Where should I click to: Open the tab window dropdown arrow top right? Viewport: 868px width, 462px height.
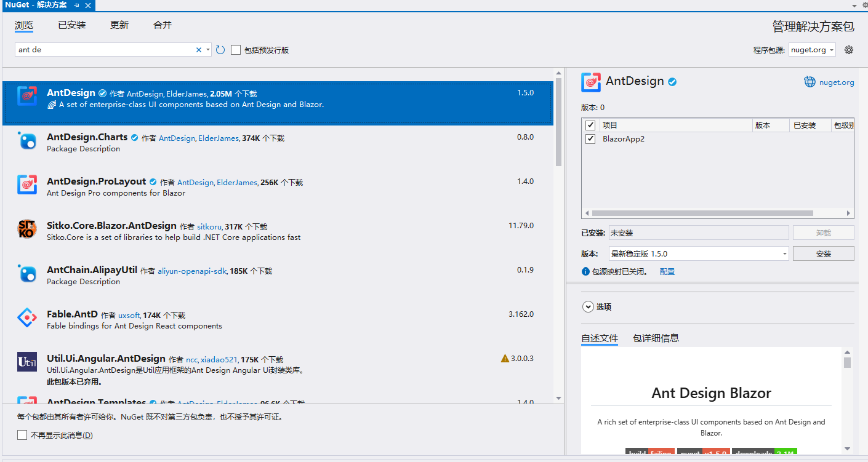[x=854, y=5]
